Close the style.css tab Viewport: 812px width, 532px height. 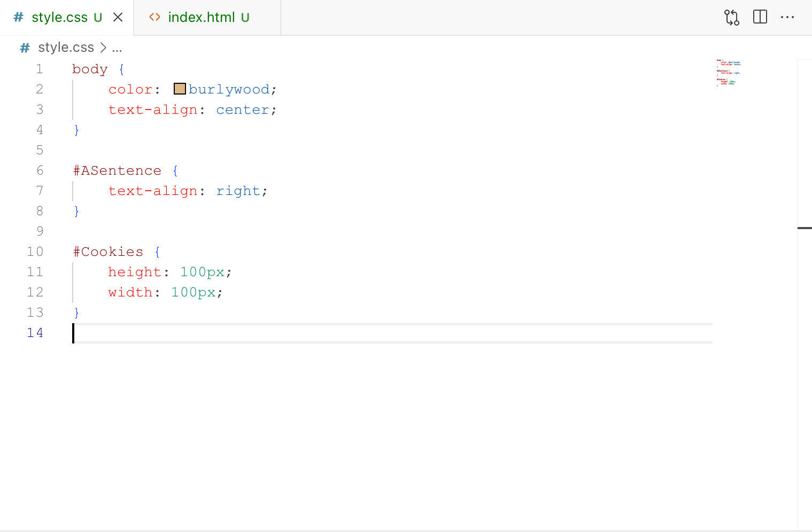[118, 17]
